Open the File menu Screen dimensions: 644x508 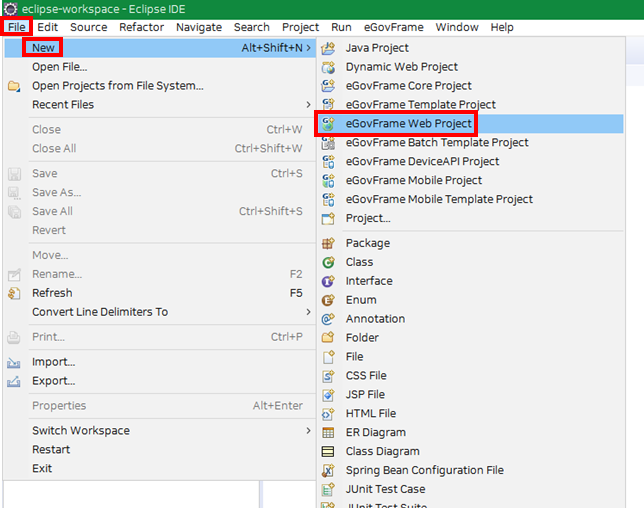(x=17, y=27)
